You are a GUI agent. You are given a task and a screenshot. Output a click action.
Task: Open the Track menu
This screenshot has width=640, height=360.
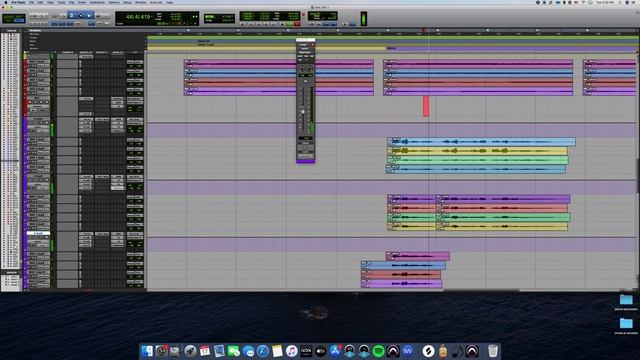[x=61, y=2]
